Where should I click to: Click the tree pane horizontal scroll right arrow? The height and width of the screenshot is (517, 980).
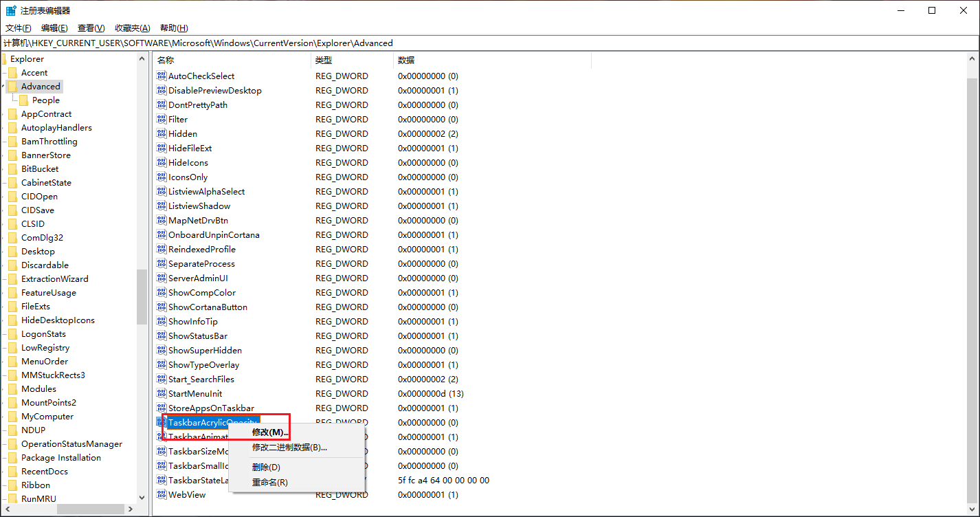click(x=131, y=509)
